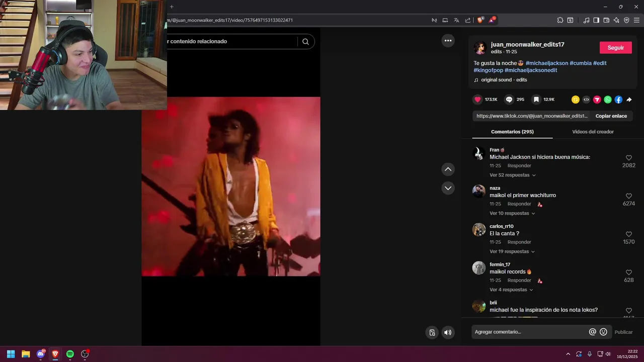
Task: Open comments via the speech bubble icon
Action: pyautogui.click(x=509, y=100)
